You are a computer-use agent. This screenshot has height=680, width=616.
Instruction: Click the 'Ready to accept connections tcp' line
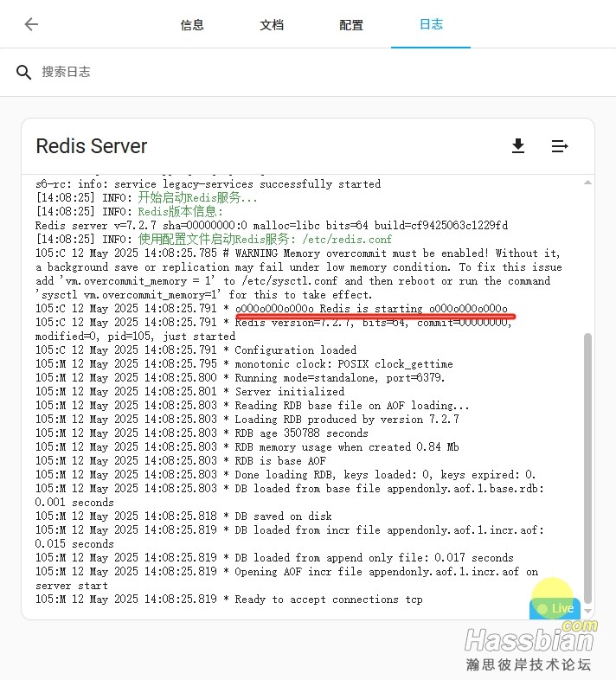(329, 600)
